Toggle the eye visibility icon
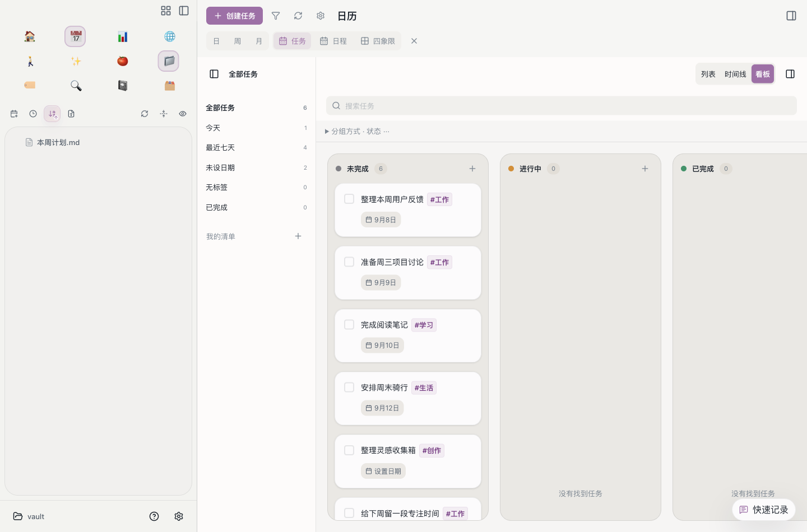 pyautogui.click(x=183, y=114)
